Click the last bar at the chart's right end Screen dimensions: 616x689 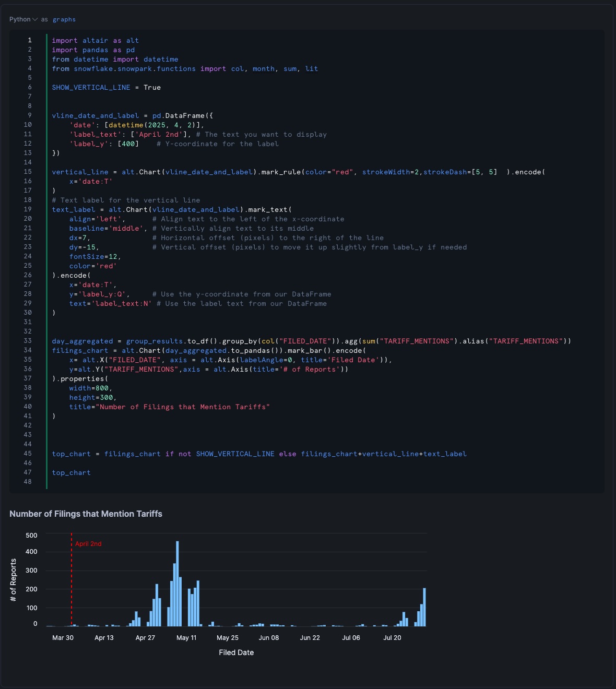coord(424,607)
